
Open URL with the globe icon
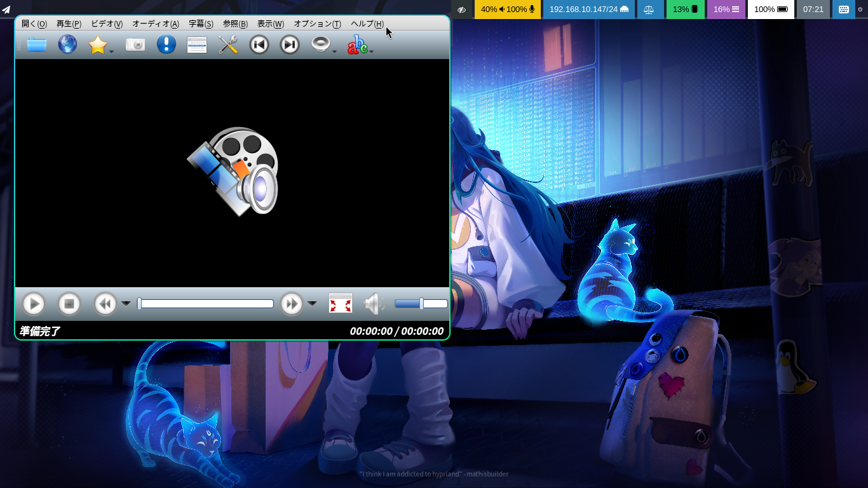[x=67, y=44]
